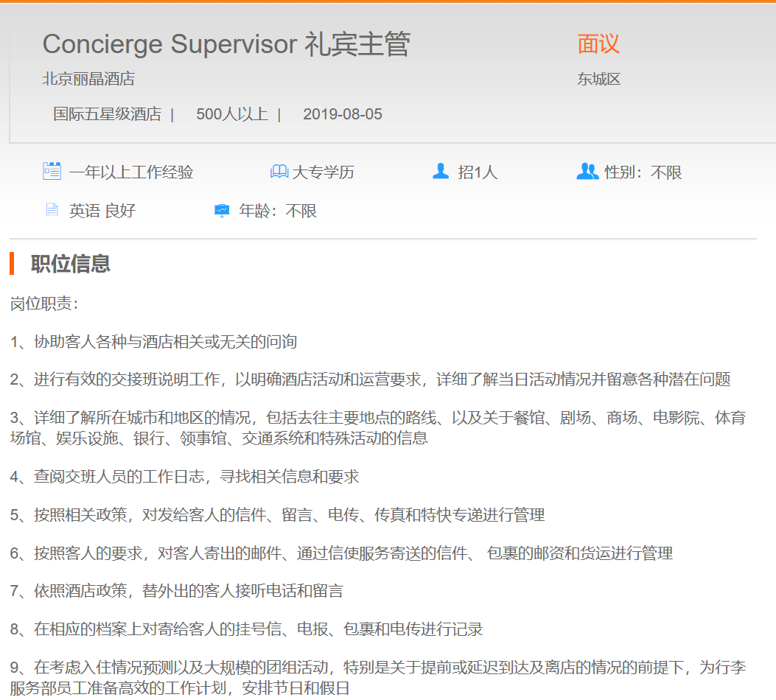This screenshot has height=700, width=776.
Task: Click duty item 1 about assisting guests
Action: (x=153, y=341)
